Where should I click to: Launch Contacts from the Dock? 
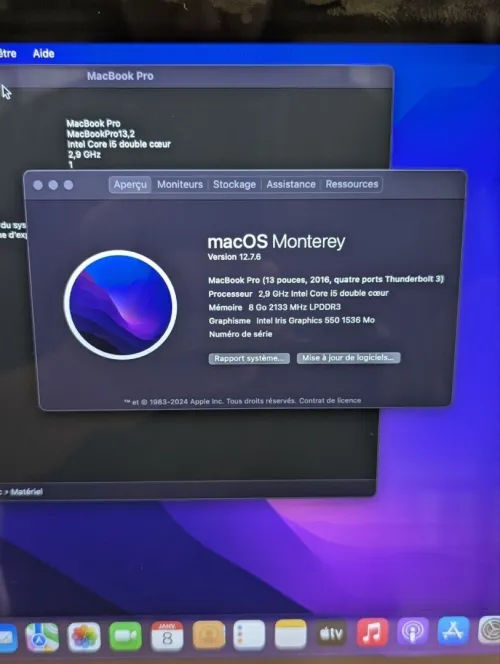[209, 635]
